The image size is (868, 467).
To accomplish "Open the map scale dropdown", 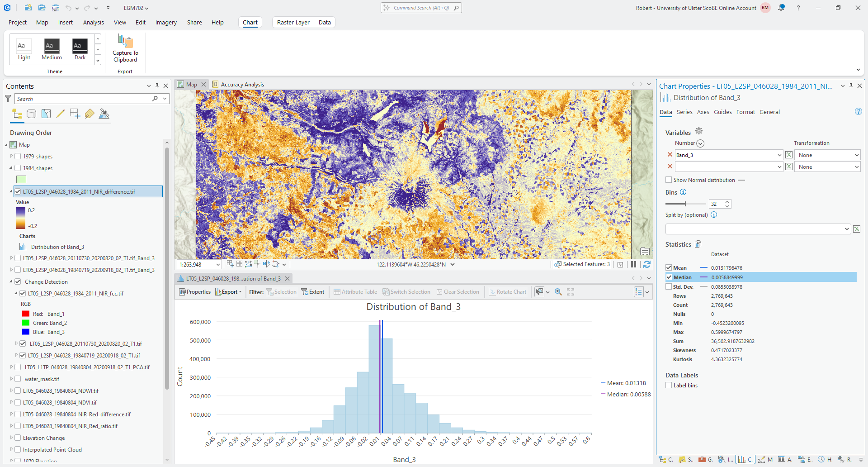I will [218, 265].
